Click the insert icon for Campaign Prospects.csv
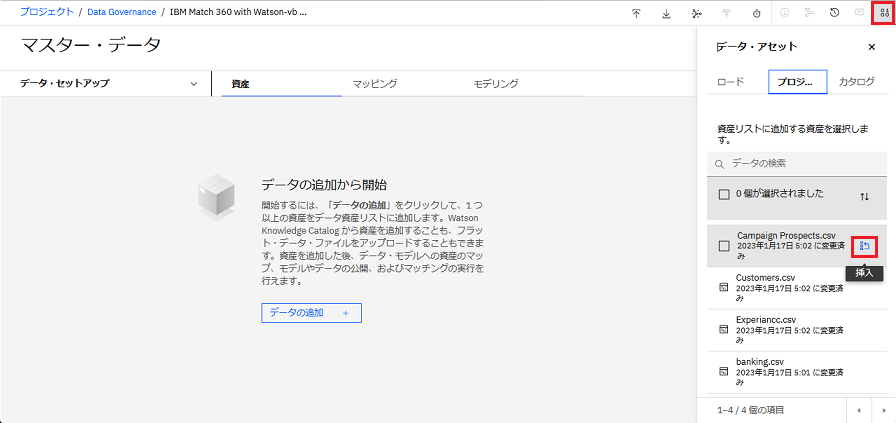The image size is (896, 423). pos(865,246)
